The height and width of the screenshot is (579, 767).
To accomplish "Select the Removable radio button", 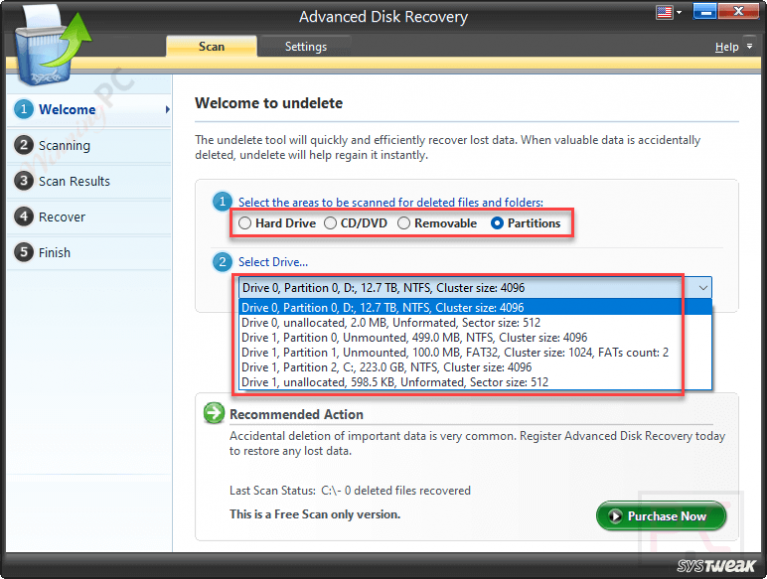I will pos(404,223).
